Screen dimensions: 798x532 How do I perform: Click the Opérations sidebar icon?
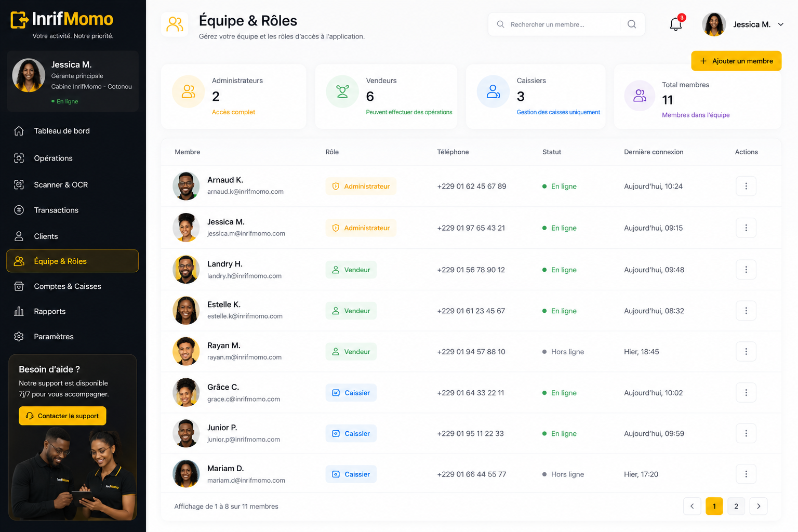pos(19,158)
